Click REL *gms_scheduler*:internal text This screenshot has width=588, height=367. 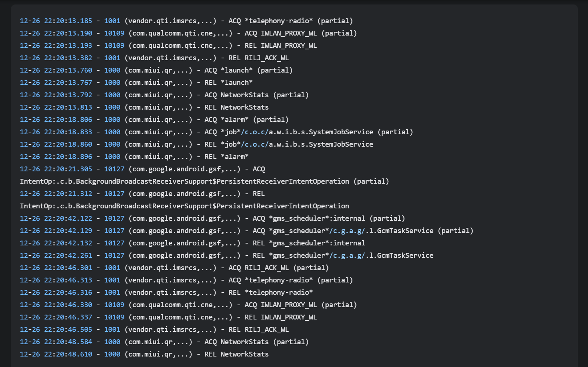pos(309,243)
